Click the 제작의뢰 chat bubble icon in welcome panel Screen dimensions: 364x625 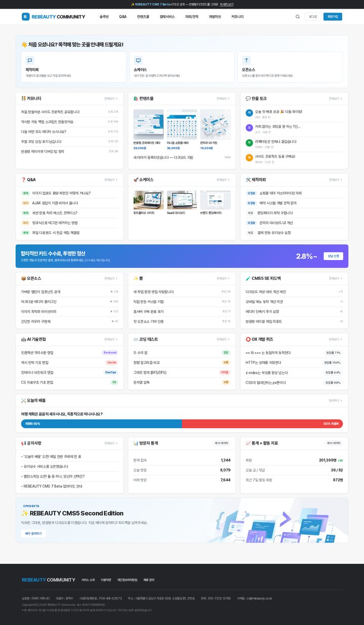(x=30, y=60)
